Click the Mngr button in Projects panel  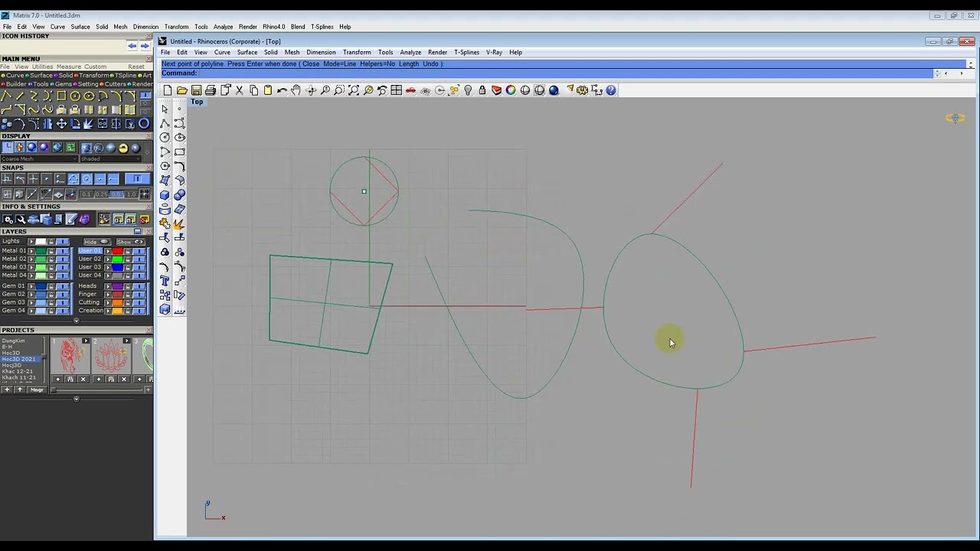pyautogui.click(x=37, y=390)
